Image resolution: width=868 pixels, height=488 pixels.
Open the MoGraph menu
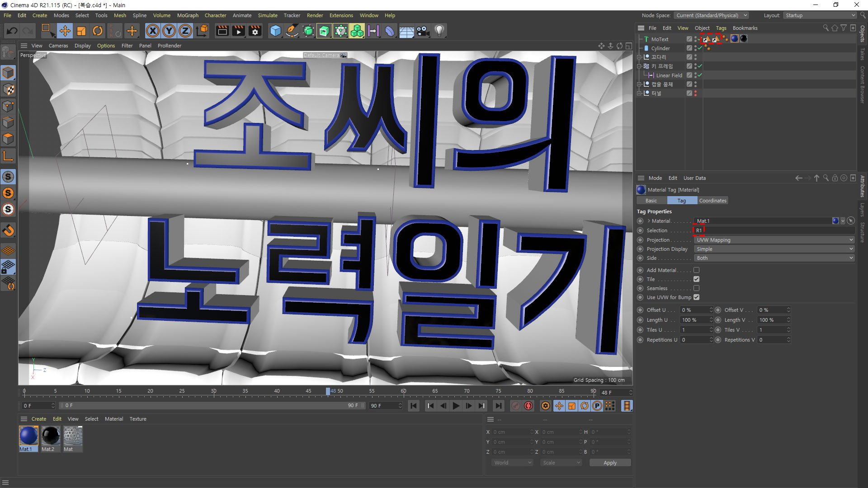click(x=188, y=15)
